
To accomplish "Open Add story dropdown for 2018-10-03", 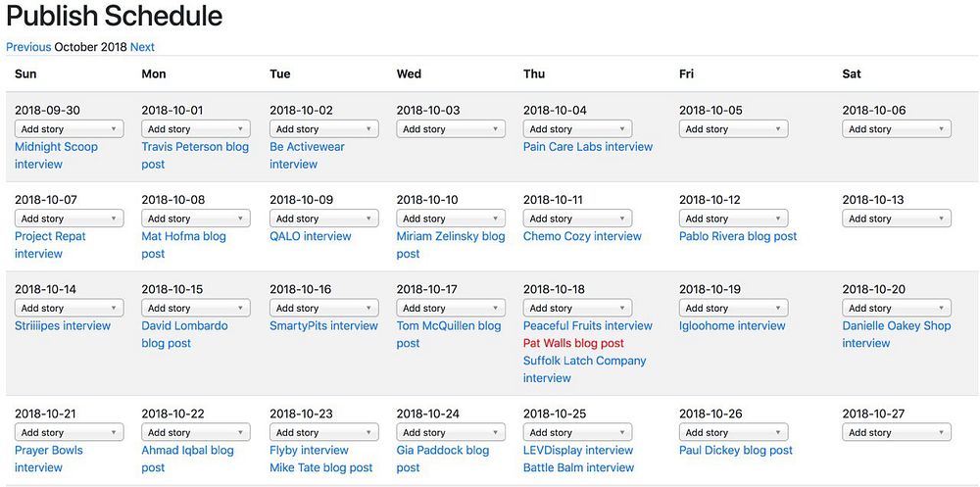I will coord(451,129).
